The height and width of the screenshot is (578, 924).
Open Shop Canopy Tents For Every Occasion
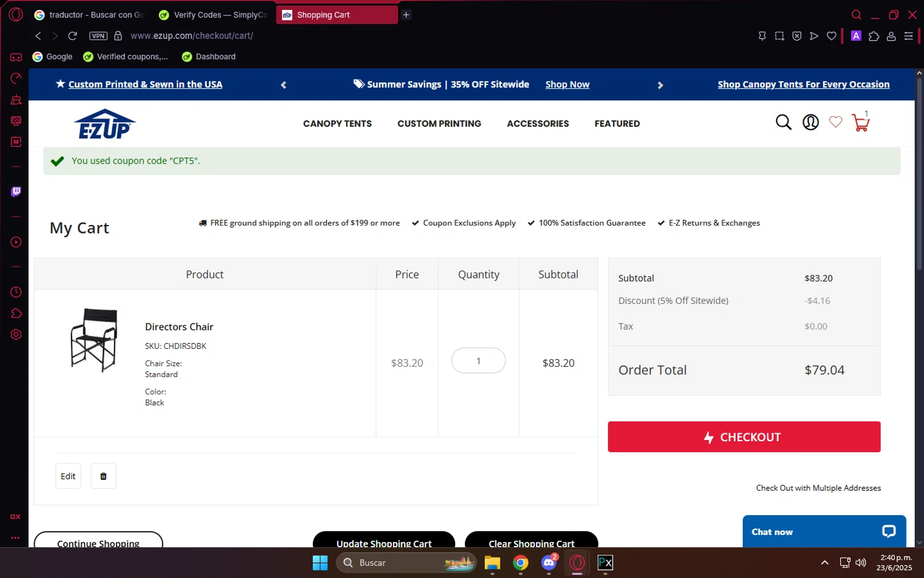[803, 84]
